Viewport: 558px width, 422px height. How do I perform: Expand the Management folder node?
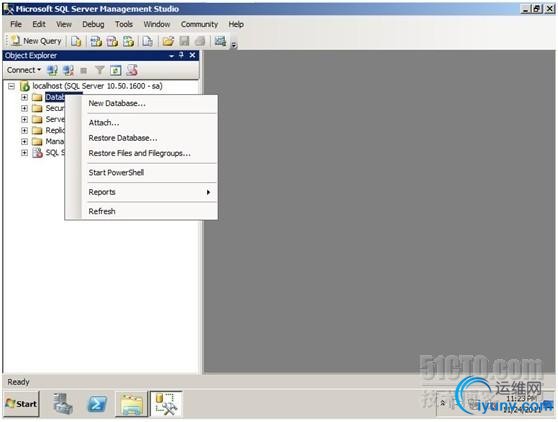click(24, 142)
